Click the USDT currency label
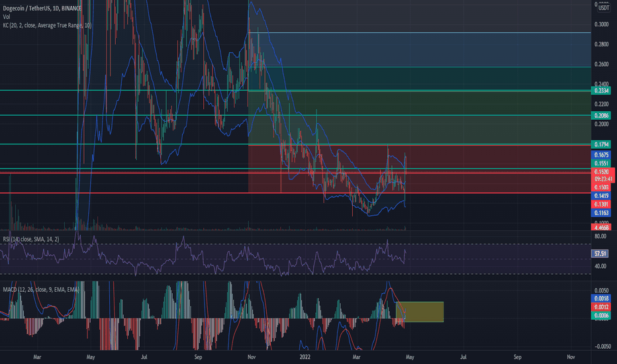Screen dimensions: 617x364 604,8
